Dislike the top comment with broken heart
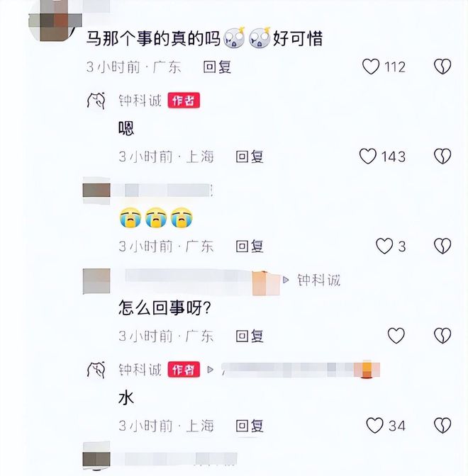This screenshot has height=476, width=468. pos(442,67)
